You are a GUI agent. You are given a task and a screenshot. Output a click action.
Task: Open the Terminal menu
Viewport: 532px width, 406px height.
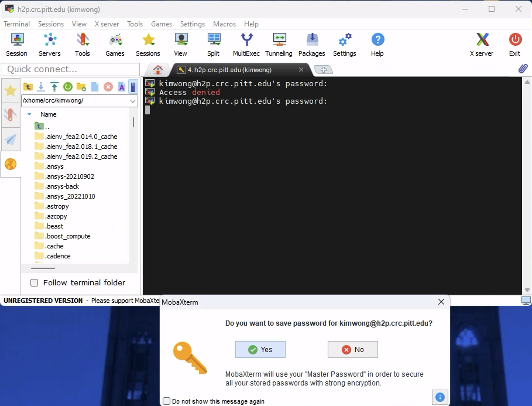click(17, 24)
